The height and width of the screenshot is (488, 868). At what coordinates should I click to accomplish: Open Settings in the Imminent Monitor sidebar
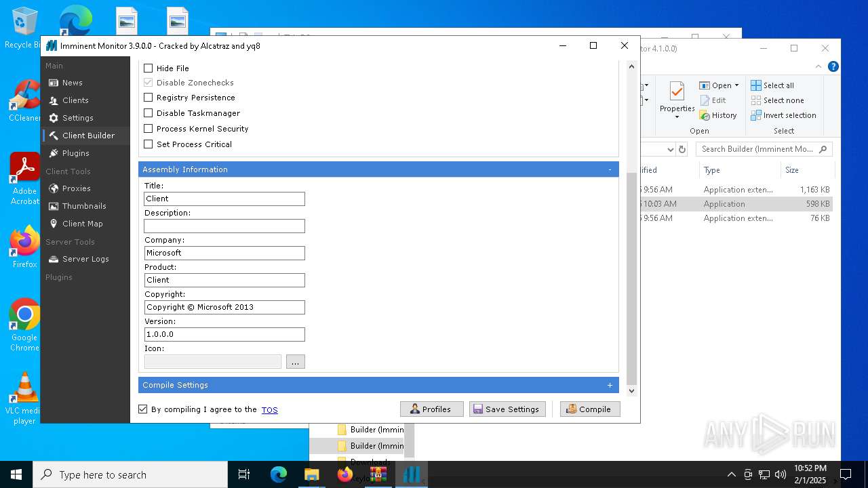pos(77,118)
